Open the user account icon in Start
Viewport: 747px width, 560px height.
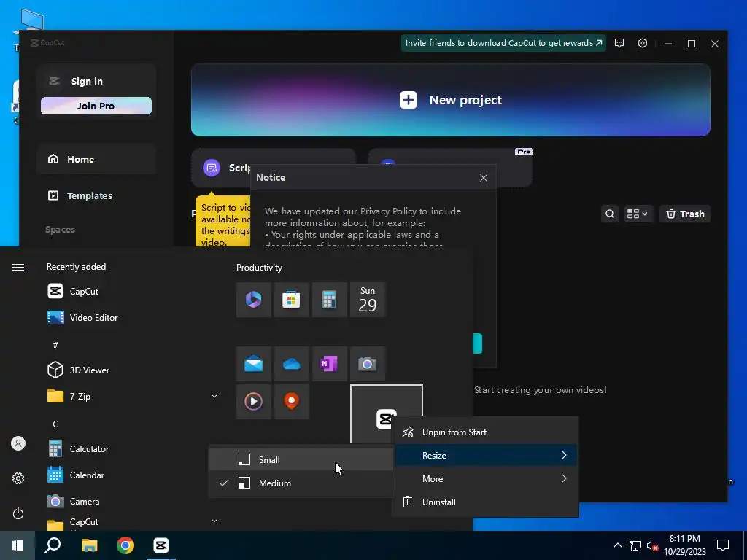18,443
